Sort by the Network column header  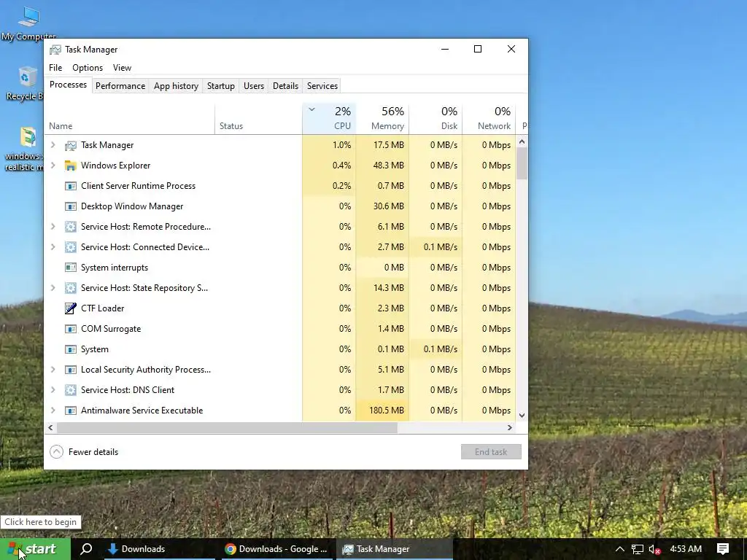(x=489, y=119)
